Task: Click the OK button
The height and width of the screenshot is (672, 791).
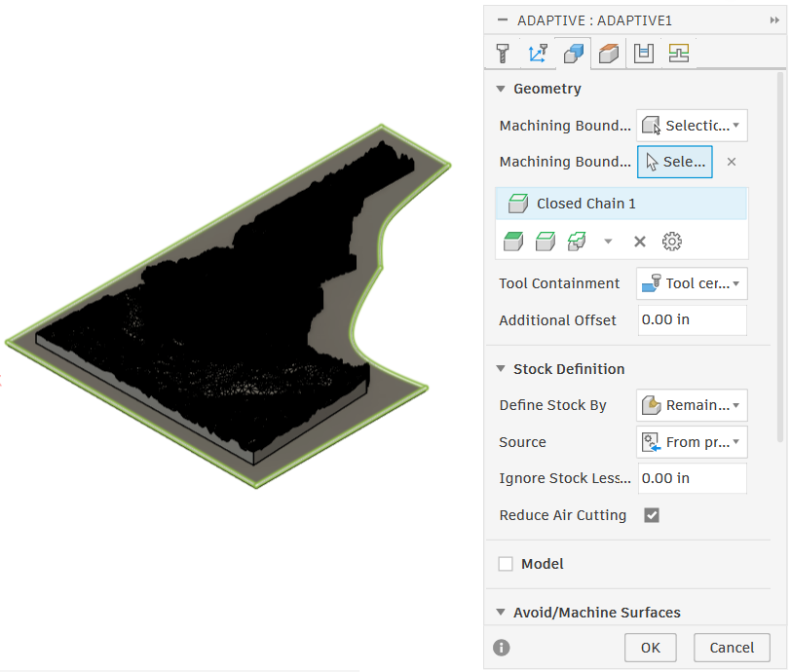Action: [651, 648]
